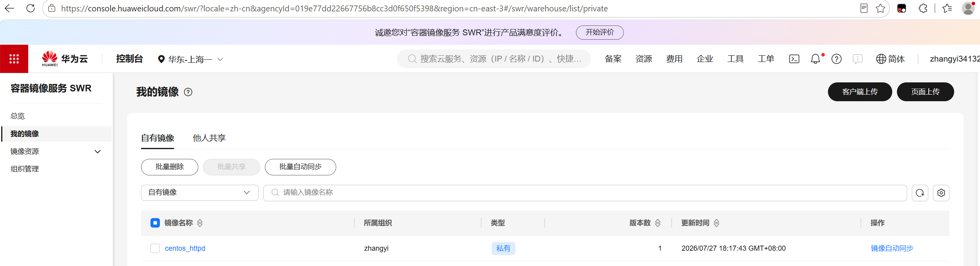The width and height of the screenshot is (980, 266).
Task: Open the help question mark in the top bar
Action: 837,59
